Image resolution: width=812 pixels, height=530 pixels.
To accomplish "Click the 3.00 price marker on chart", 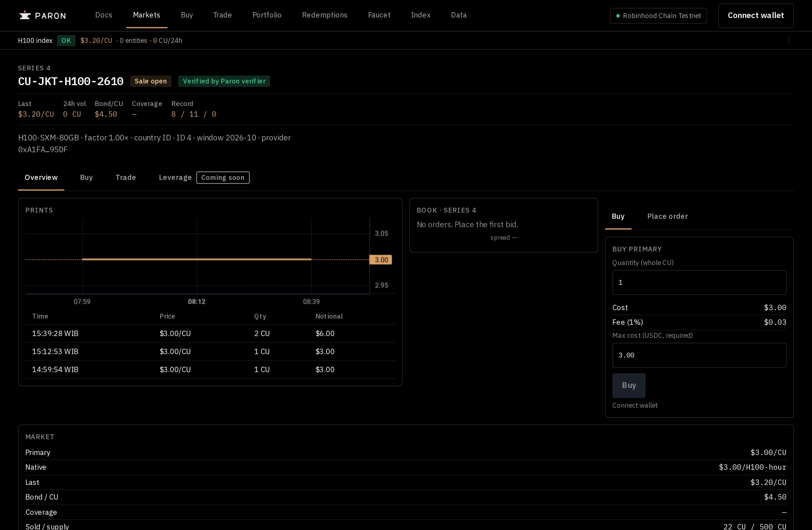I will (381, 260).
